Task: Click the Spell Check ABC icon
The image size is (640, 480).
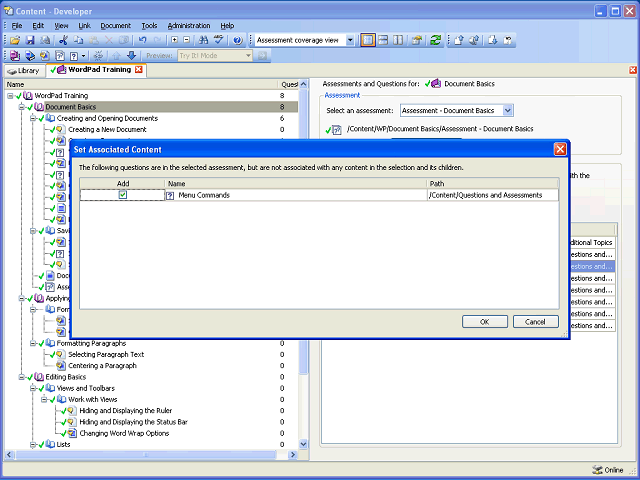Action: click(x=219, y=40)
